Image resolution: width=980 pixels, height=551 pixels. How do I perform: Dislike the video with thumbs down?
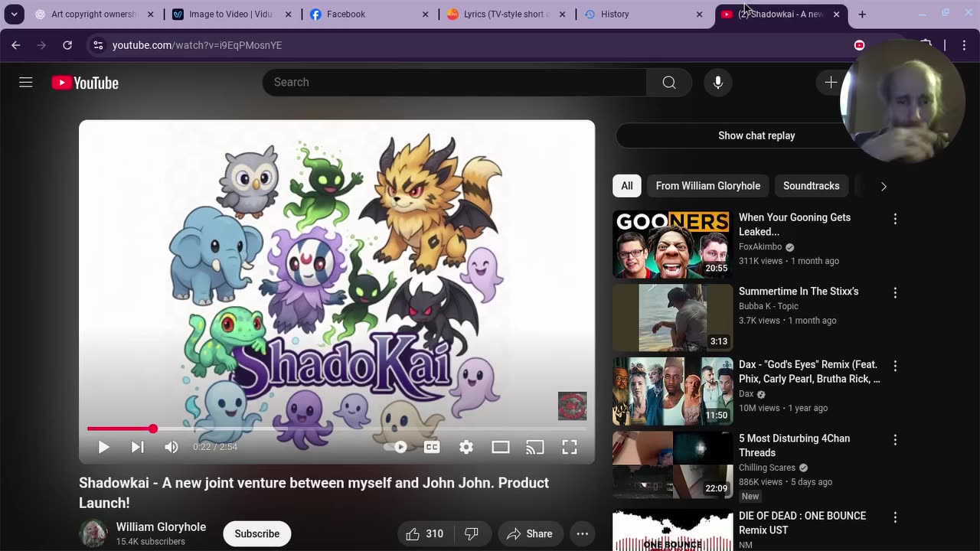pyautogui.click(x=472, y=534)
